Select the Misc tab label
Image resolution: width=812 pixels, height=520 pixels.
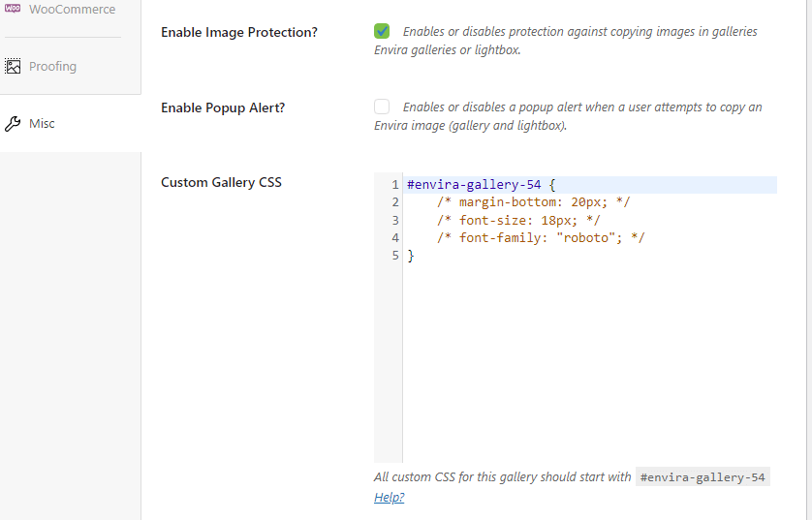42,124
